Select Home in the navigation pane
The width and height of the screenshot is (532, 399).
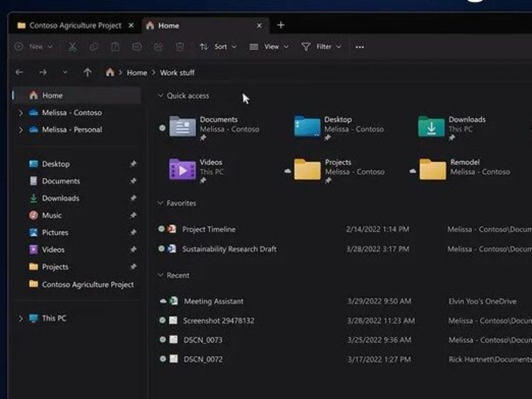77,96
